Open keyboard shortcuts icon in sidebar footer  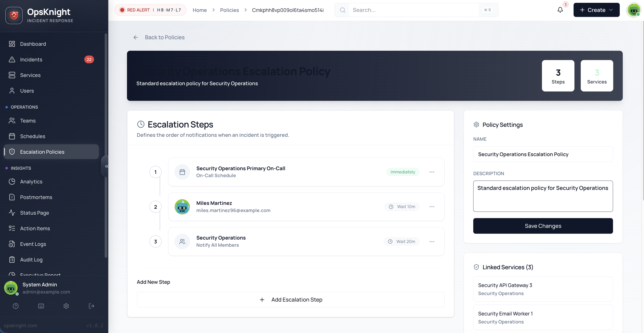click(41, 306)
